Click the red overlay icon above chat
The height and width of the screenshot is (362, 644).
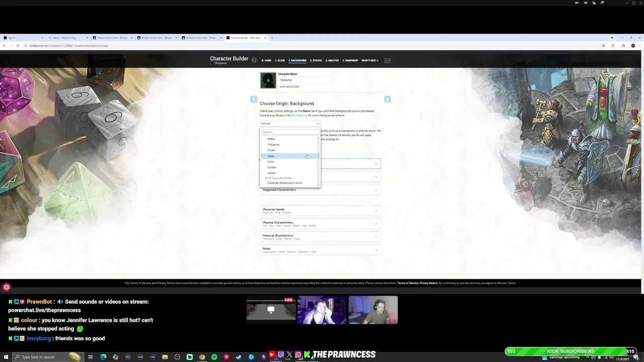(7, 287)
